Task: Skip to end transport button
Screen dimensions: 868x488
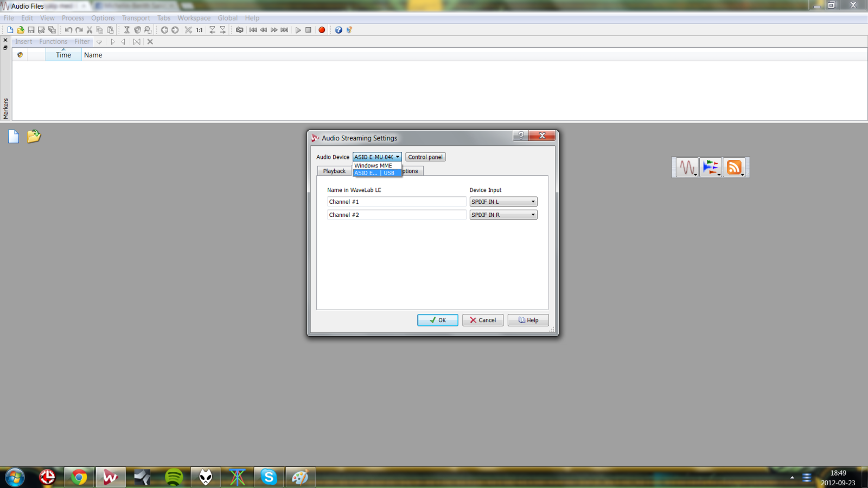Action: coord(284,30)
